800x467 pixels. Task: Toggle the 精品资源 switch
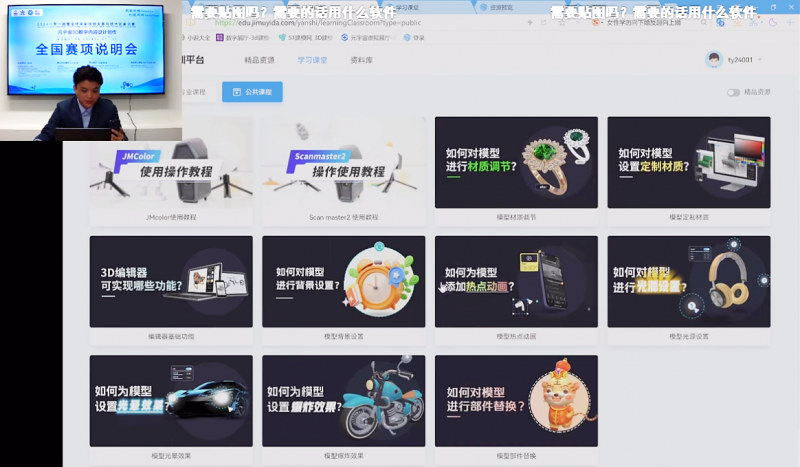coord(733,92)
